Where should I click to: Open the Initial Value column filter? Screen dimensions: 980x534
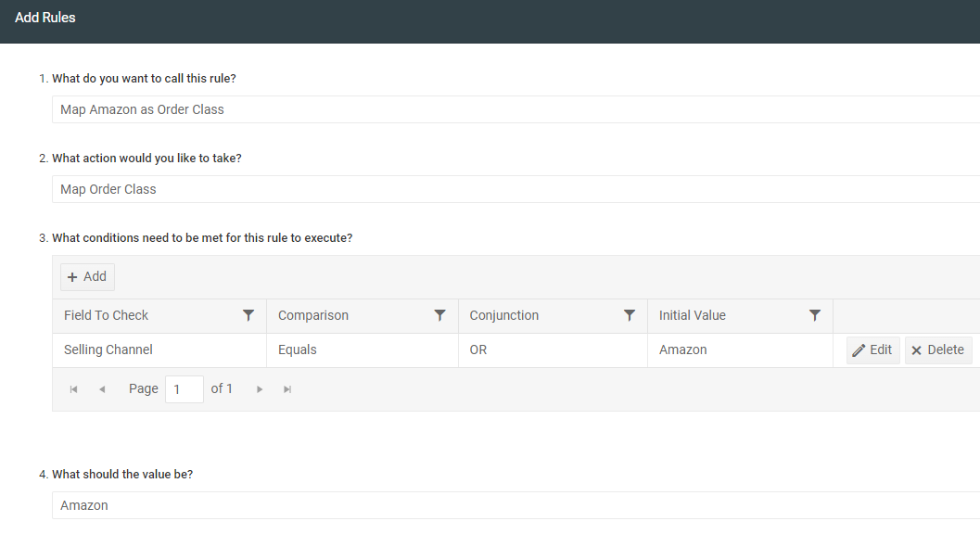[x=815, y=316]
